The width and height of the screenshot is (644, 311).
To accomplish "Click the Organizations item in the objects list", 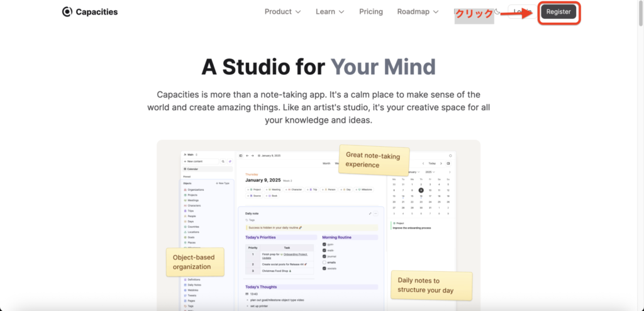I will [x=196, y=189].
